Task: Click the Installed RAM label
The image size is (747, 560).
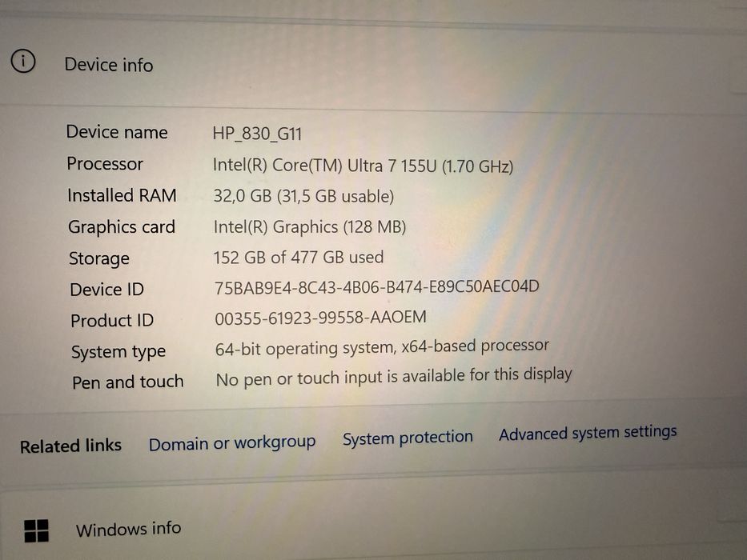Action: click(122, 195)
